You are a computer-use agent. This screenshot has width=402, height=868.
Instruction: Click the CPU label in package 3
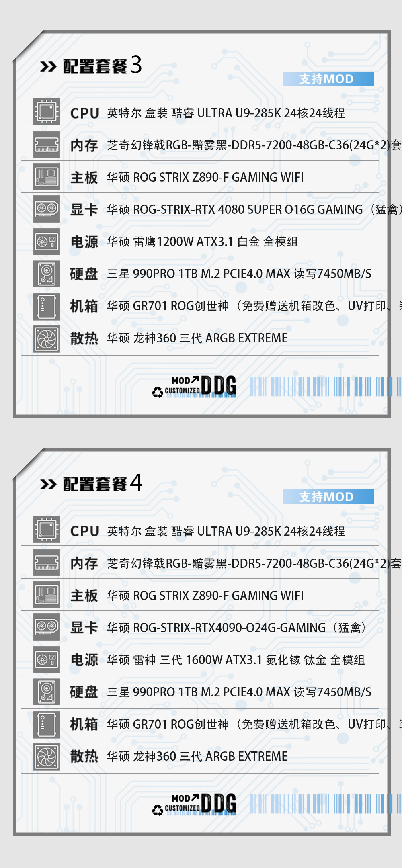[84, 113]
